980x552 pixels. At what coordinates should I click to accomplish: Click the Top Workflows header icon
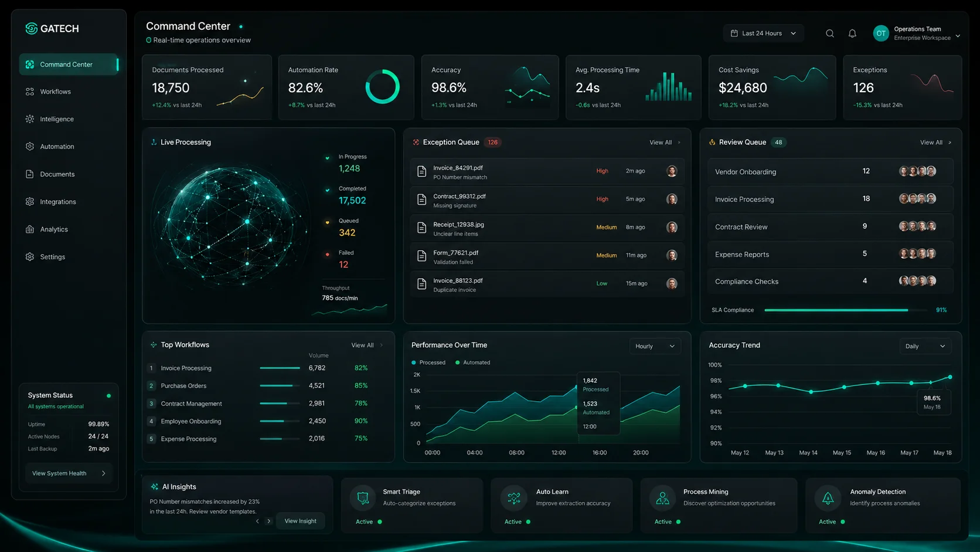(x=154, y=345)
